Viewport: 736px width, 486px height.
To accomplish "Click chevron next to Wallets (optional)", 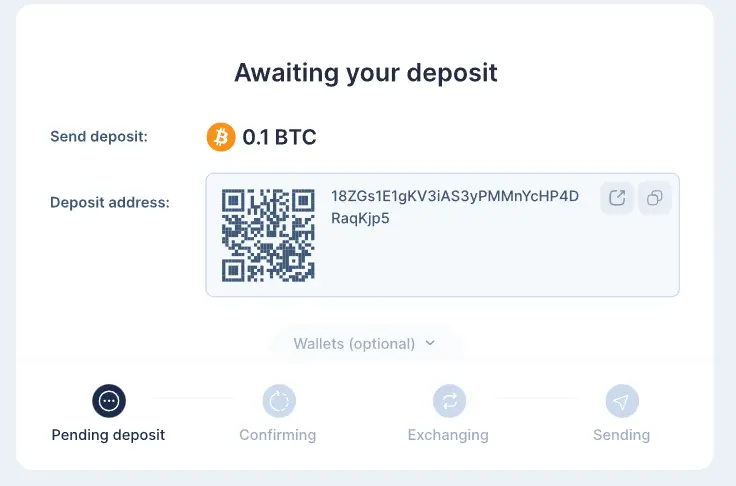I will (x=430, y=343).
